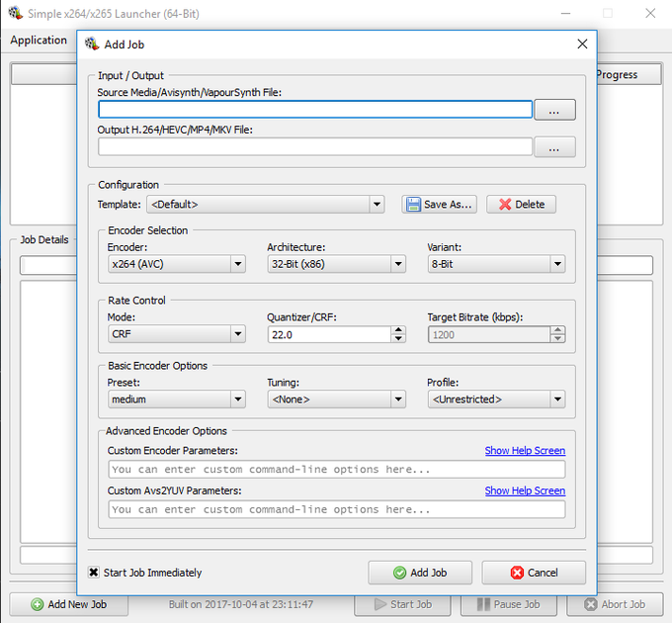This screenshot has height=623, width=672.
Task: Open Show Help Screen for encoder parameters
Action: [525, 451]
